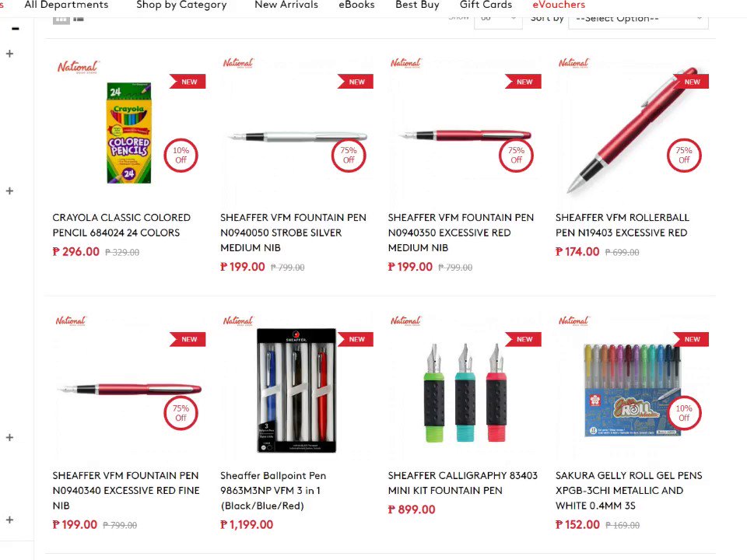
Task: Open Crayola Classic Colored Pencil product link
Action: (121, 225)
